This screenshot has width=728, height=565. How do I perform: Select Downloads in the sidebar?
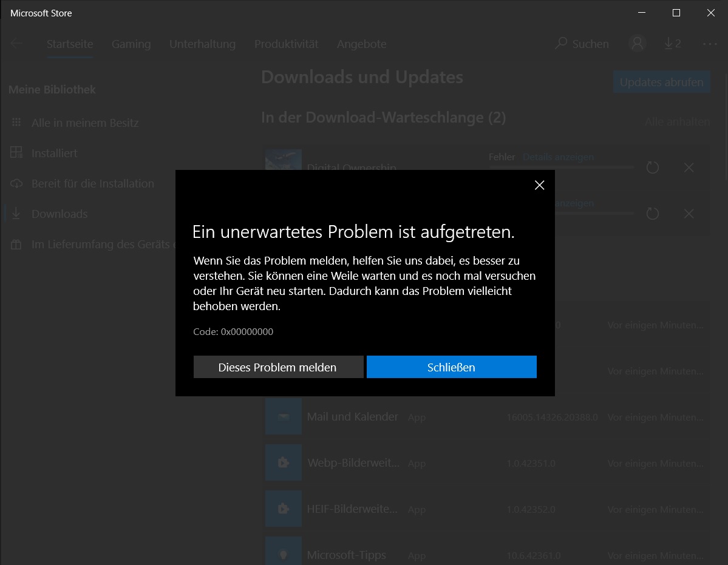pyautogui.click(x=60, y=214)
